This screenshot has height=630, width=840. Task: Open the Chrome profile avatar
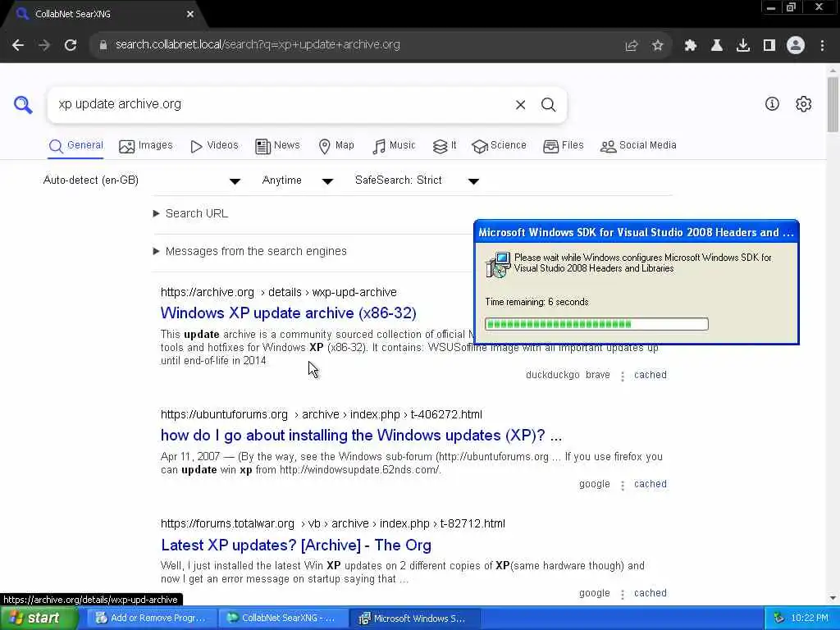[x=796, y=46]
